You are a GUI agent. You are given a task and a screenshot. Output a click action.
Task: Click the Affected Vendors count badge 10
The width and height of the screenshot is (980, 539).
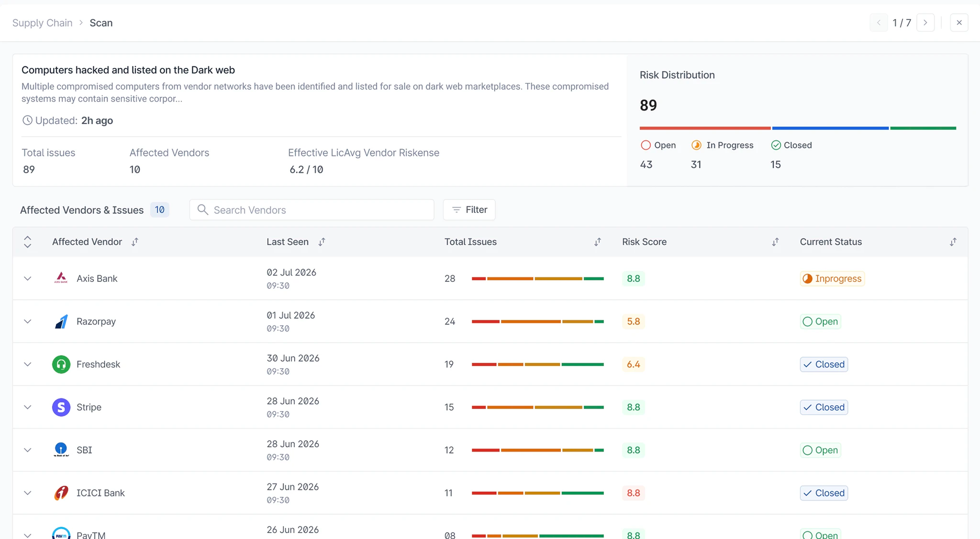[159, 209]
